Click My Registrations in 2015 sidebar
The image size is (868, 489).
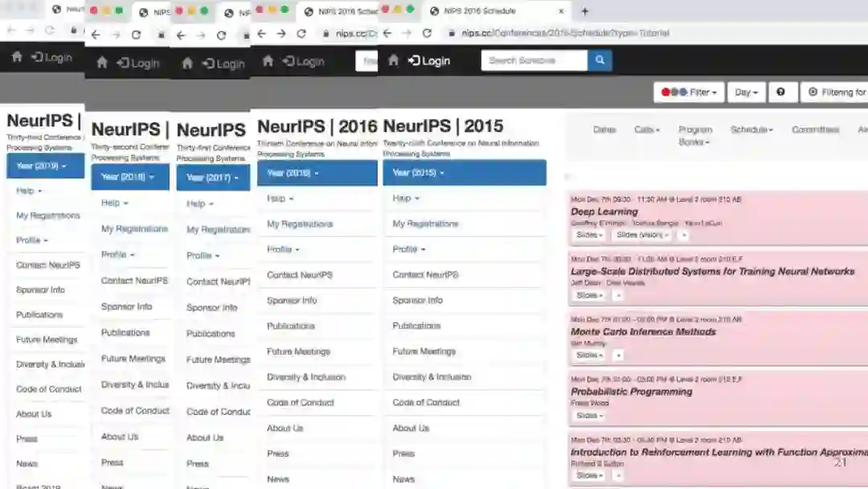(425, 224)
